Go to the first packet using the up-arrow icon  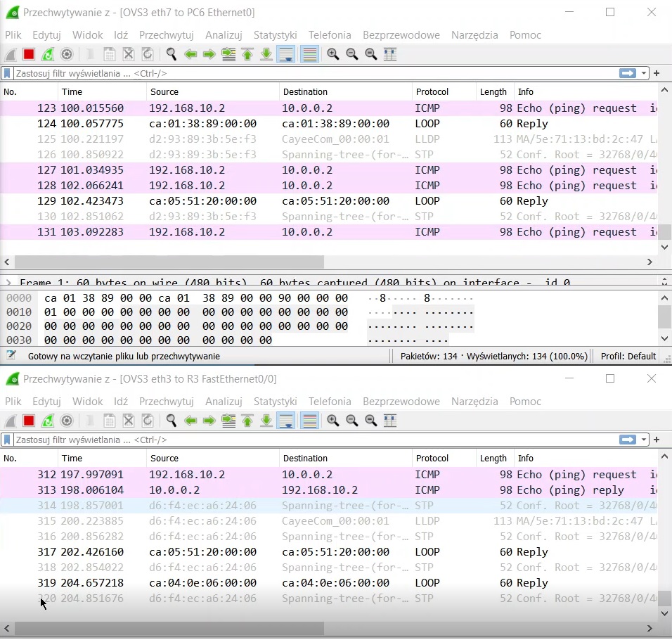pyautogui.click(x=247, y=54)
